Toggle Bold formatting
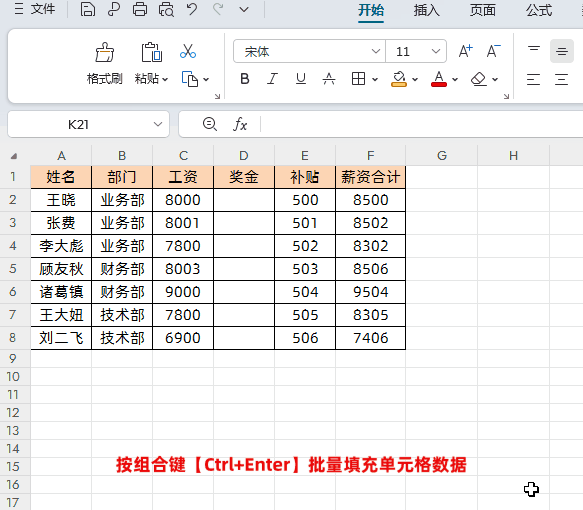 tap(245, 79)
